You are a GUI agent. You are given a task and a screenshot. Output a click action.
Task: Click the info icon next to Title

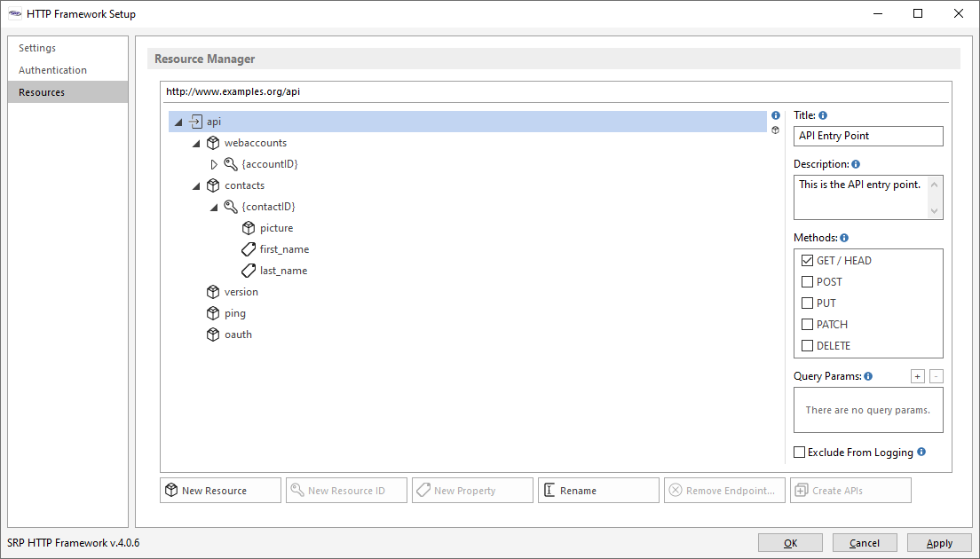(x=823, y=115)
